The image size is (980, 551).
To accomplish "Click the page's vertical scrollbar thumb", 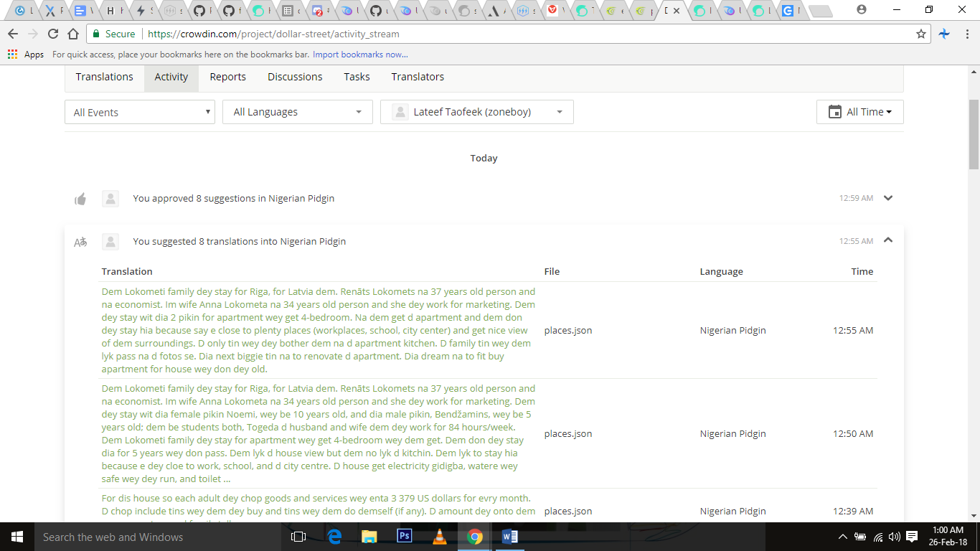I will pos(974,134).
